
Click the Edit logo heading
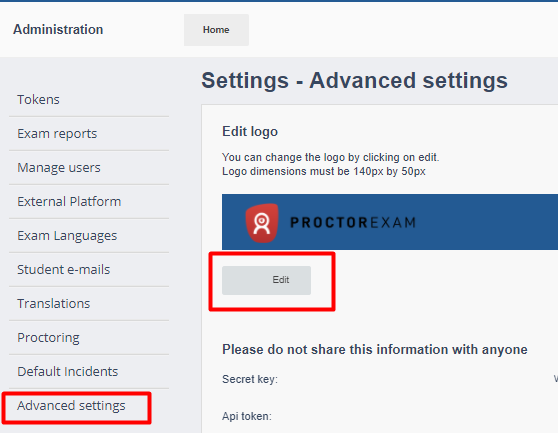coord(250,131)
